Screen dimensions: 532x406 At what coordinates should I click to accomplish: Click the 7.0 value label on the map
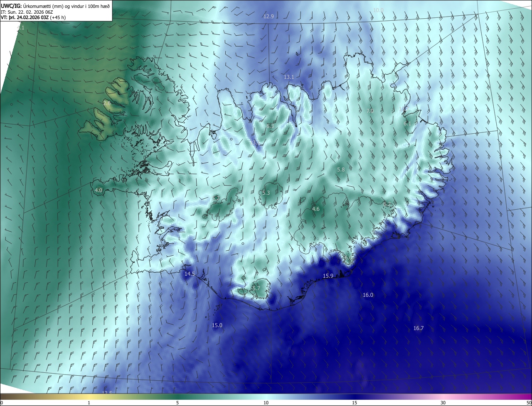point(370,111)
